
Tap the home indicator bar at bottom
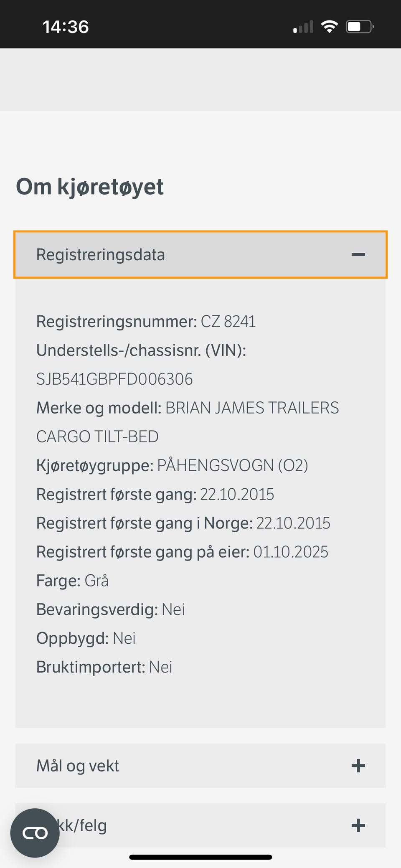[200, 857]
